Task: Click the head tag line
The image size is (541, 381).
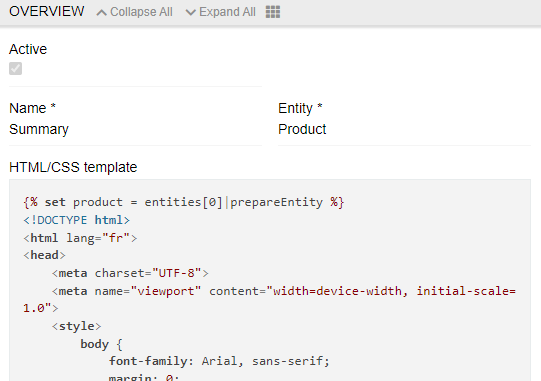Action: pyautogui.click(x=44, y=255)
